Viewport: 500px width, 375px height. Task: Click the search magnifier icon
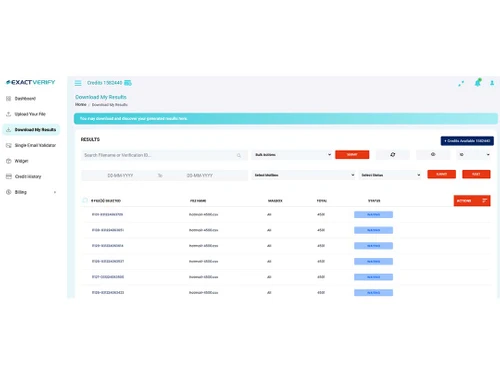pos(239,155)
